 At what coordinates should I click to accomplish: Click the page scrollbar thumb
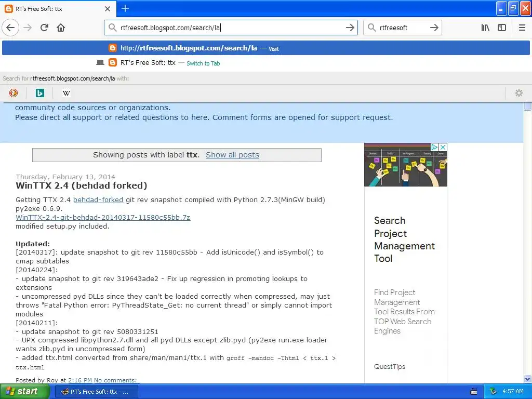pyautogui.click(x=527, y=106)
